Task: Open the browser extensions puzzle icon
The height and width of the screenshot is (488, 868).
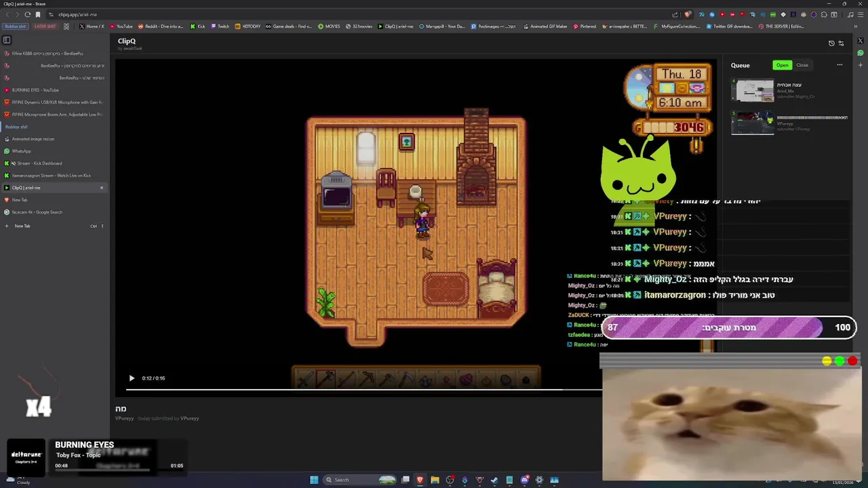Action: [824, 14]
